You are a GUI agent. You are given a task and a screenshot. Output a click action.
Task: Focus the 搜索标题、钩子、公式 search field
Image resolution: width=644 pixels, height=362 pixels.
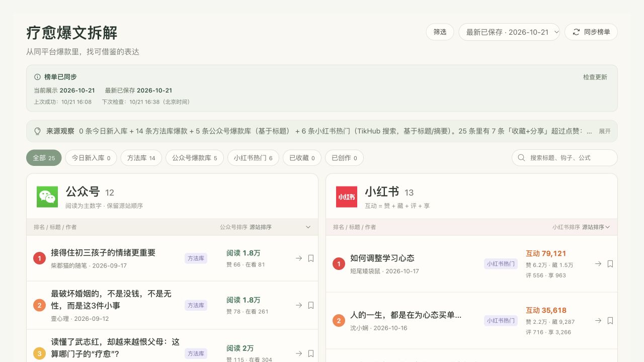point(565,157)
